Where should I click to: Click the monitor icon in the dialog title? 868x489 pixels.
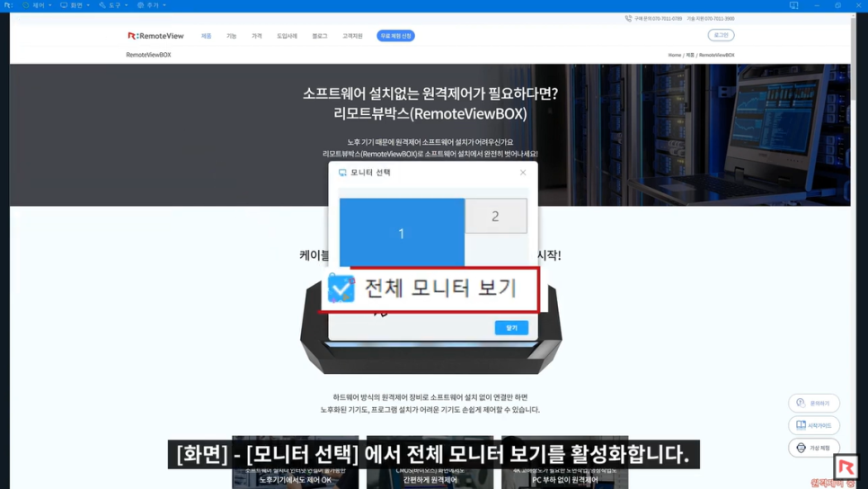click(342, 173)
